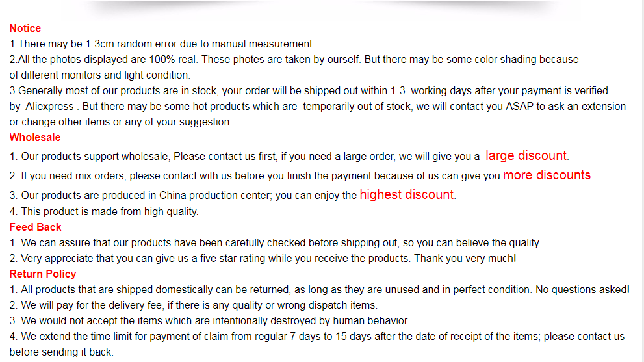Click the '100% real' photos sentence
The image size is (644, 362).
(294, 60)
